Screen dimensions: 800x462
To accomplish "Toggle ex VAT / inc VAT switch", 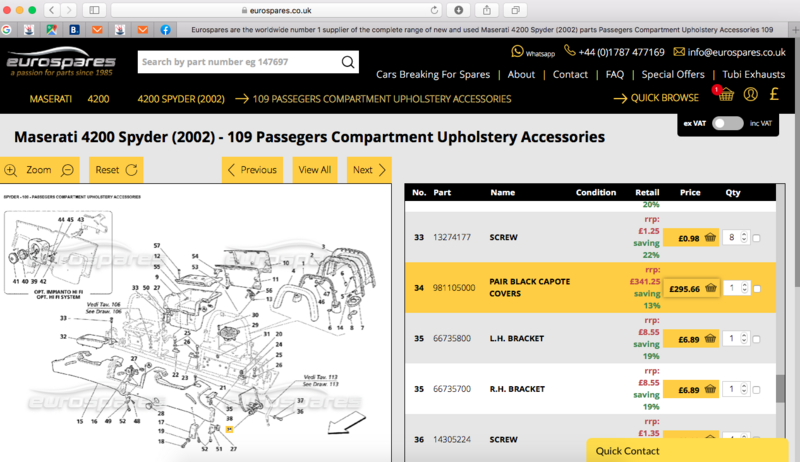I will pos(728,123).
